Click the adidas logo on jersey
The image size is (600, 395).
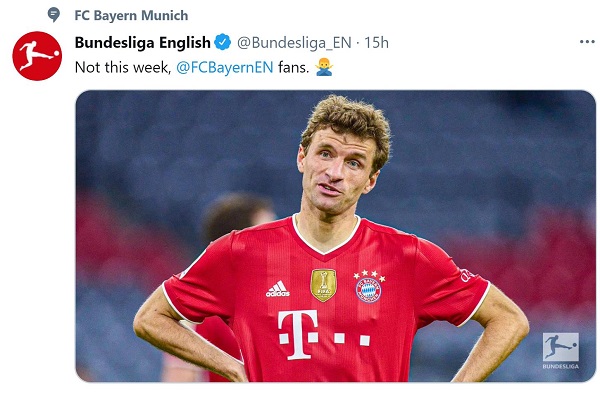pos(278,289)
